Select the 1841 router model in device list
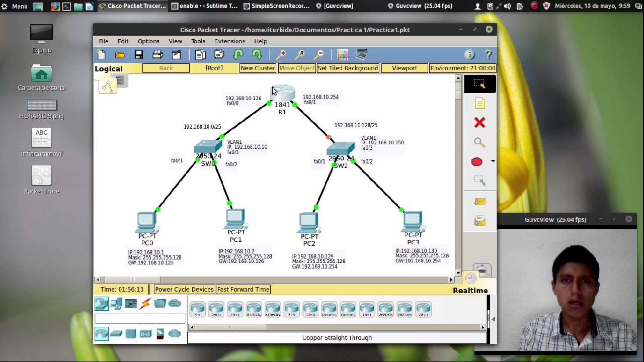This screenshot has width=644, height=362. [x=367, y=310]
